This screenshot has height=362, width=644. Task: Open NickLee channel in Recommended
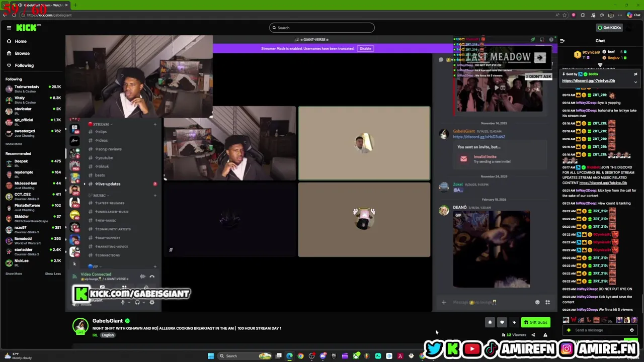[33, 262]
